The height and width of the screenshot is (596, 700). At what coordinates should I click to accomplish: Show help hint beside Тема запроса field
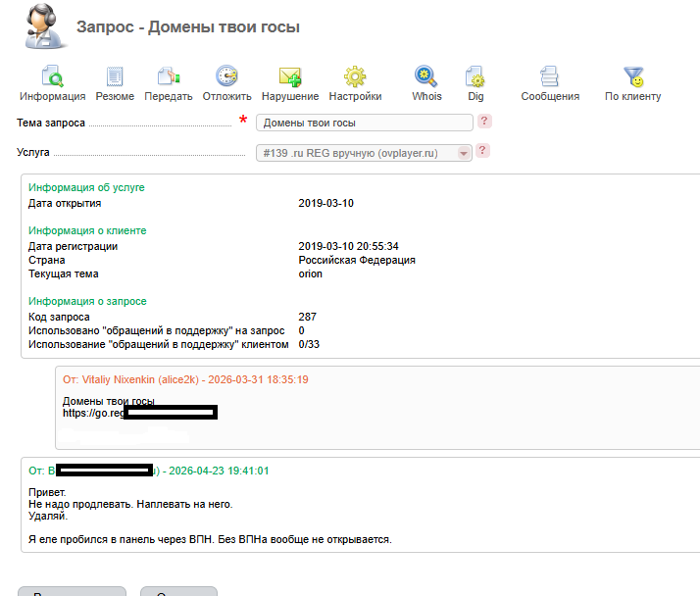click(484, 122)
